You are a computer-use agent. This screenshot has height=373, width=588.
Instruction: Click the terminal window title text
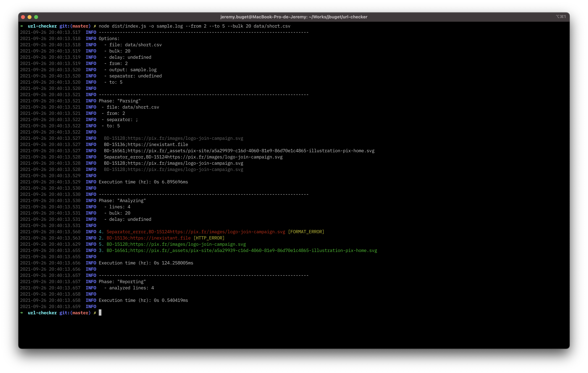[x=294, y=17]
